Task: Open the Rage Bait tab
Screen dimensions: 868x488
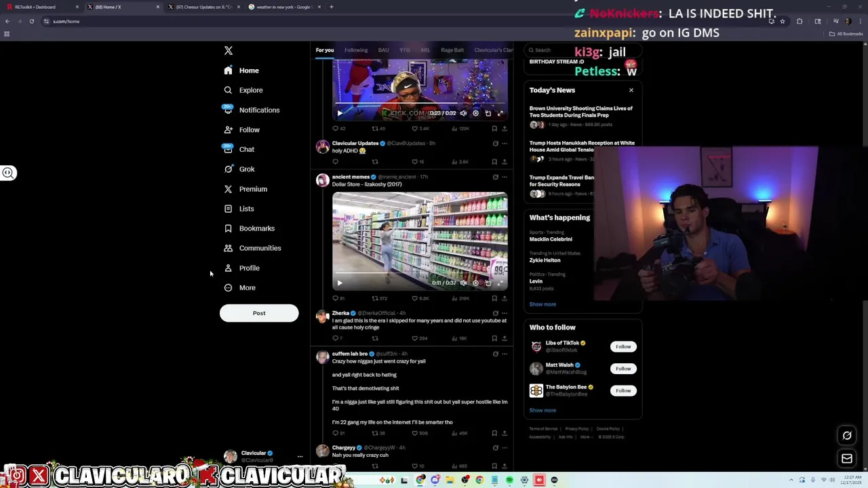Action: (452, 50)
